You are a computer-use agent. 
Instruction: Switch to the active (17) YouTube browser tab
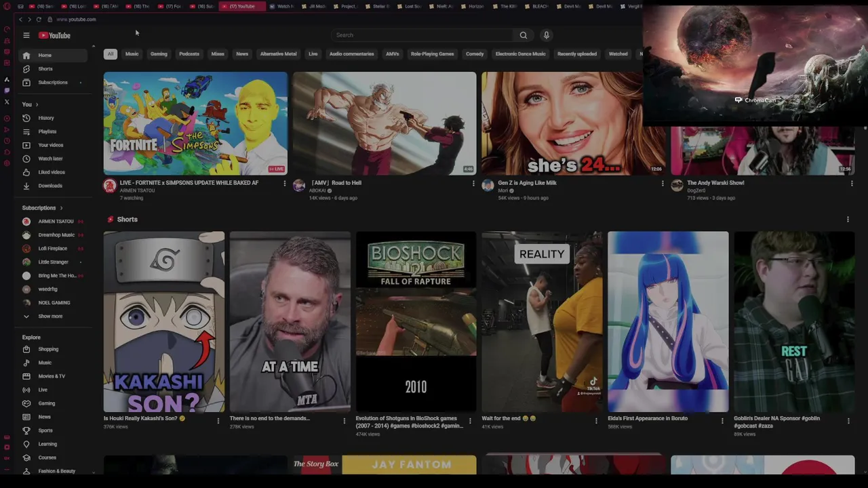click(x=242, y=6)
